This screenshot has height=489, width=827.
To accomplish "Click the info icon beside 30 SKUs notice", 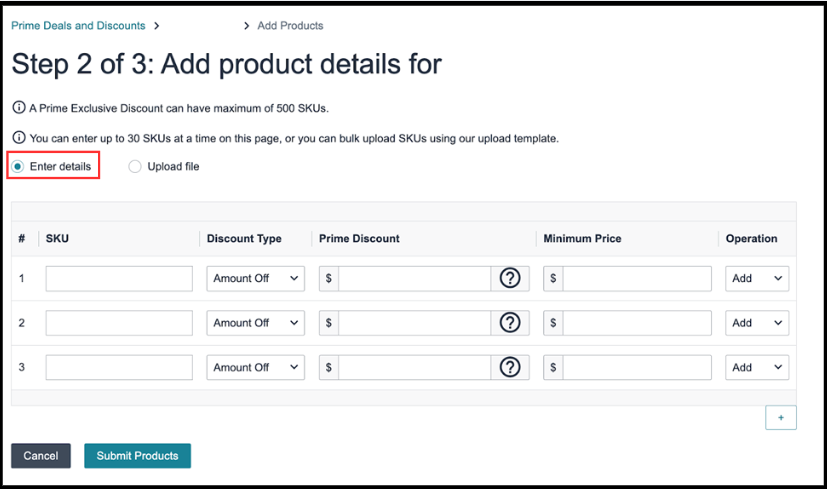I will [18, 138].
